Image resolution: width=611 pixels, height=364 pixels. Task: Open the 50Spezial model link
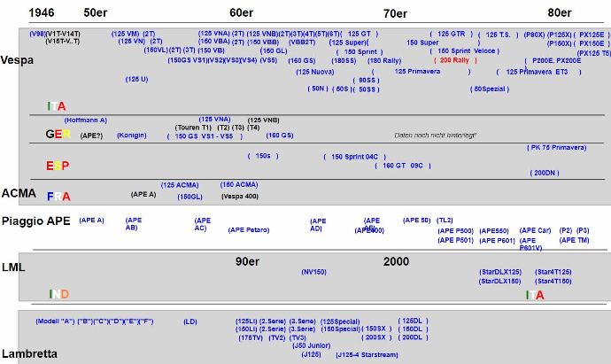(x=490, y=89)
